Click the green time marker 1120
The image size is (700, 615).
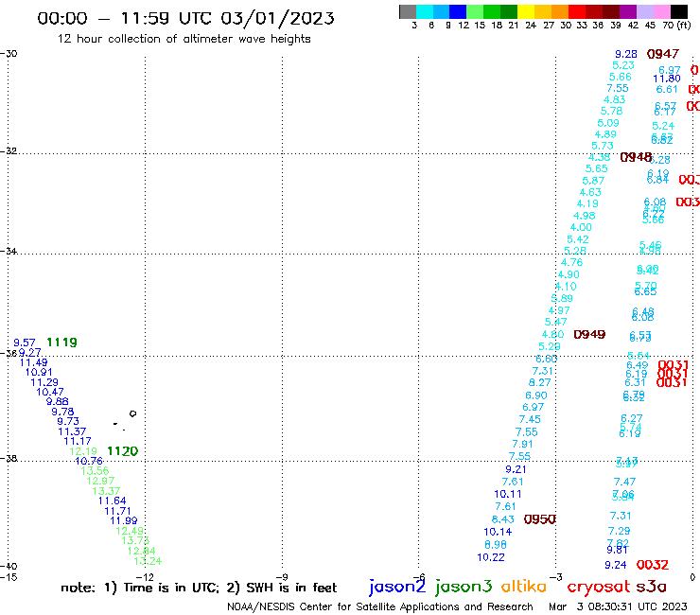click(123, 451)
